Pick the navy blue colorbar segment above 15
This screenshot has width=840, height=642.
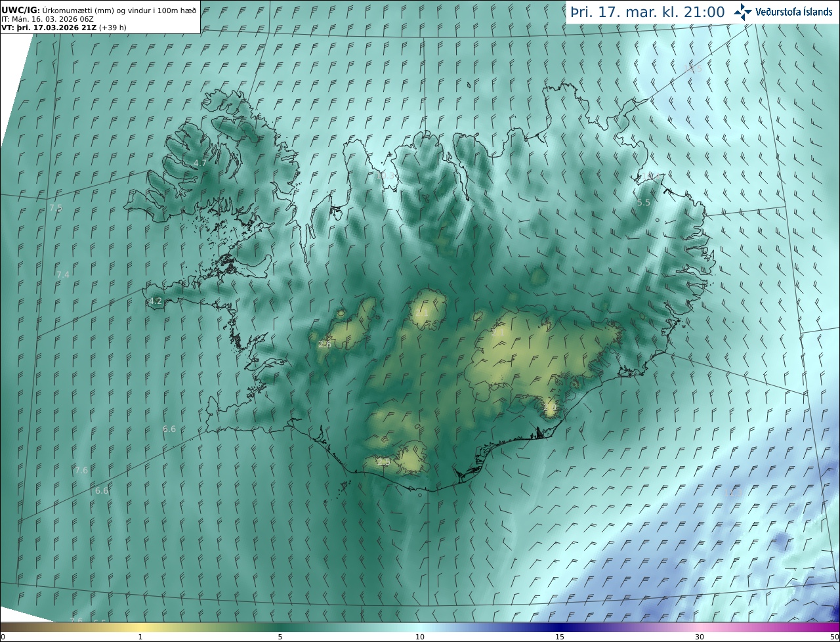pyautogui.click(x=560, y=627)
